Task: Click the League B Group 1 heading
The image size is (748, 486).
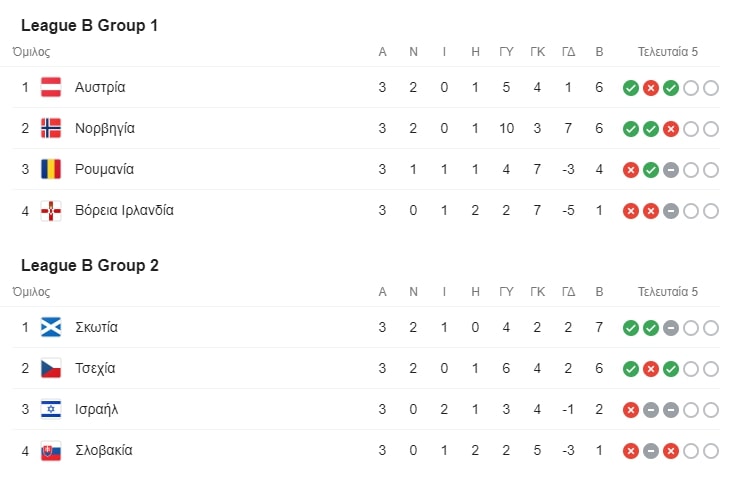Action: click(89, 25)
